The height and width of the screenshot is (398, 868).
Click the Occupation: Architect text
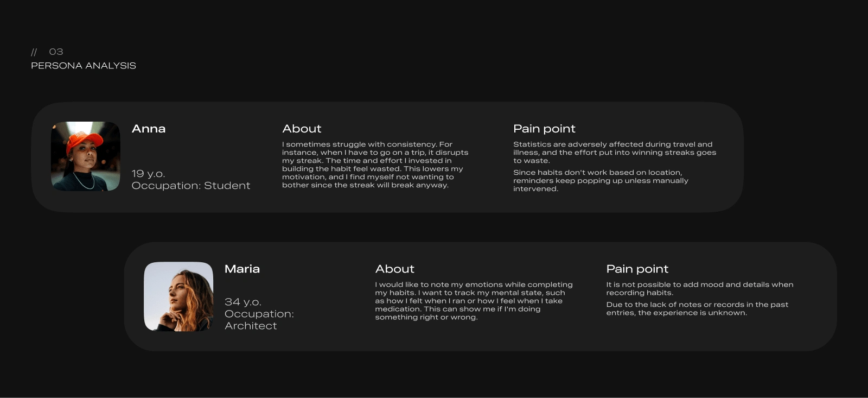259,320
